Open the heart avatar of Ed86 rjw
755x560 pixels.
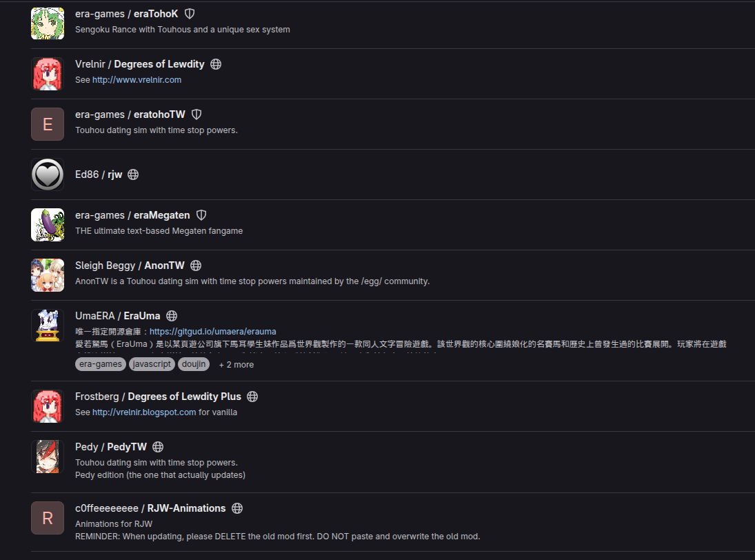48,174
